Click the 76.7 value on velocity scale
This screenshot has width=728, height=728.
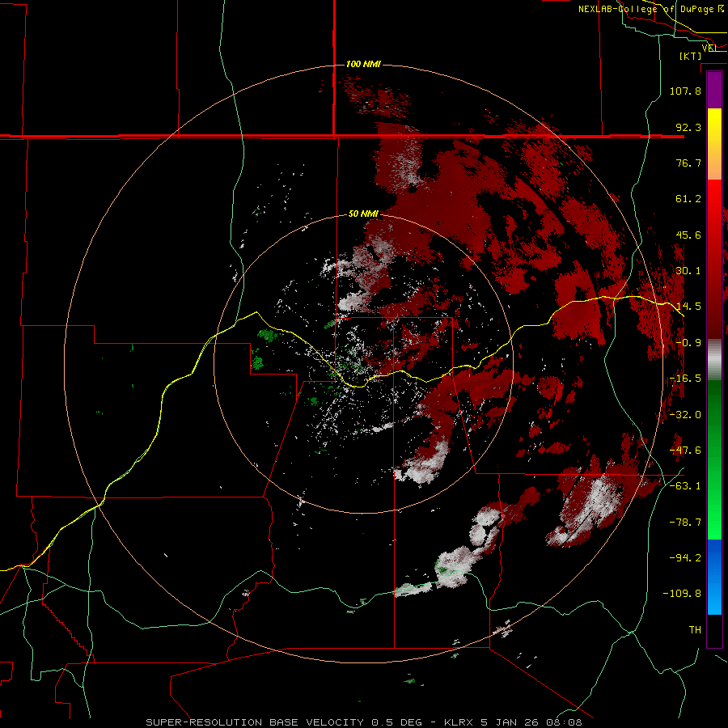[688, 163]
